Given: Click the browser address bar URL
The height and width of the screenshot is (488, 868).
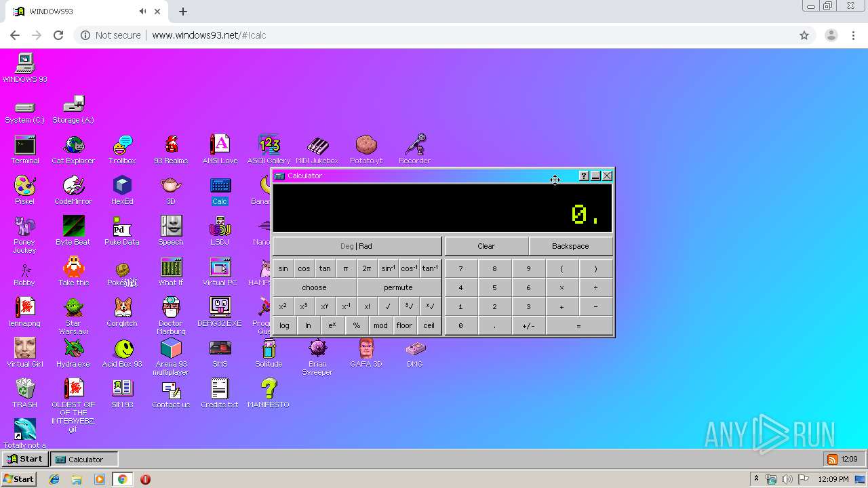Looking at the screenshot, I should click(x=209, y=35).
